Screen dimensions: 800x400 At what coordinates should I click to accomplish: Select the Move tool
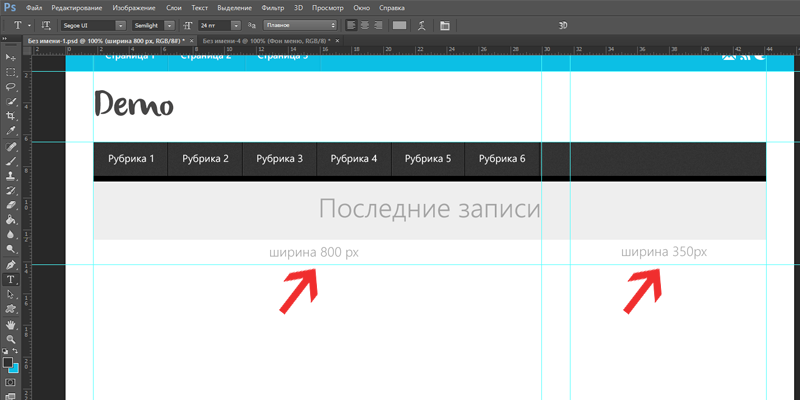point(11,58)
